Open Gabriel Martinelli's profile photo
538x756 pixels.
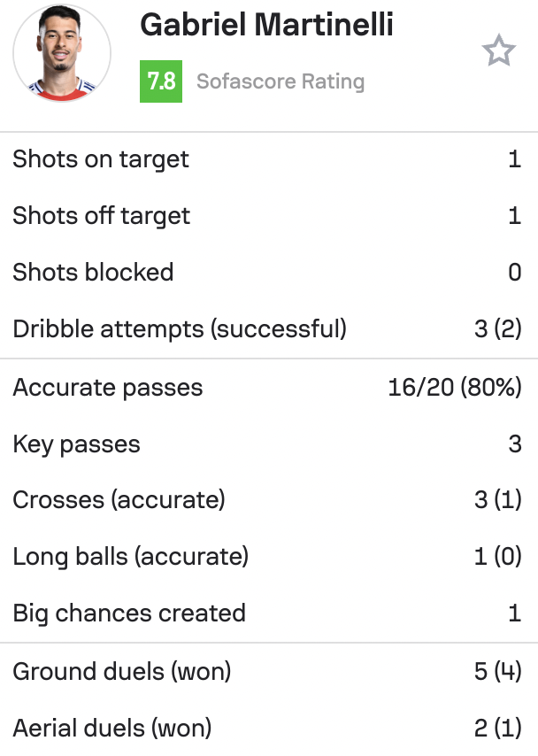pyautogui.click(x=62, y=52)
